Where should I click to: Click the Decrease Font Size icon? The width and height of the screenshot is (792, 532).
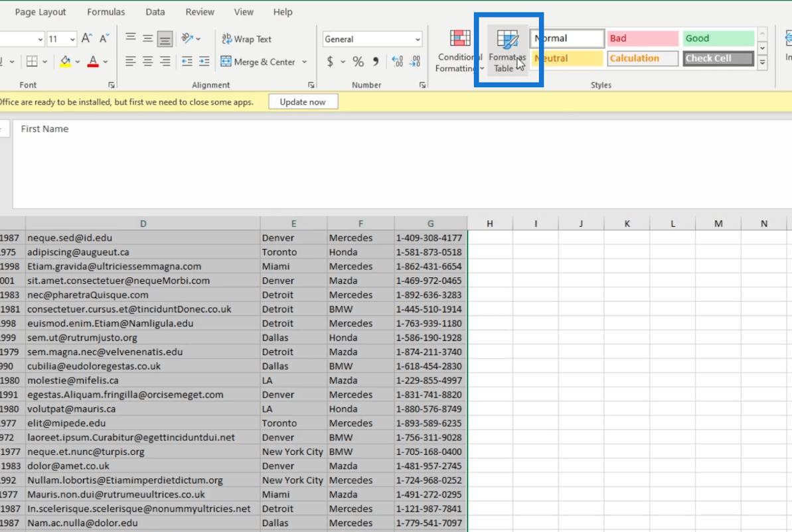point(104,38)
